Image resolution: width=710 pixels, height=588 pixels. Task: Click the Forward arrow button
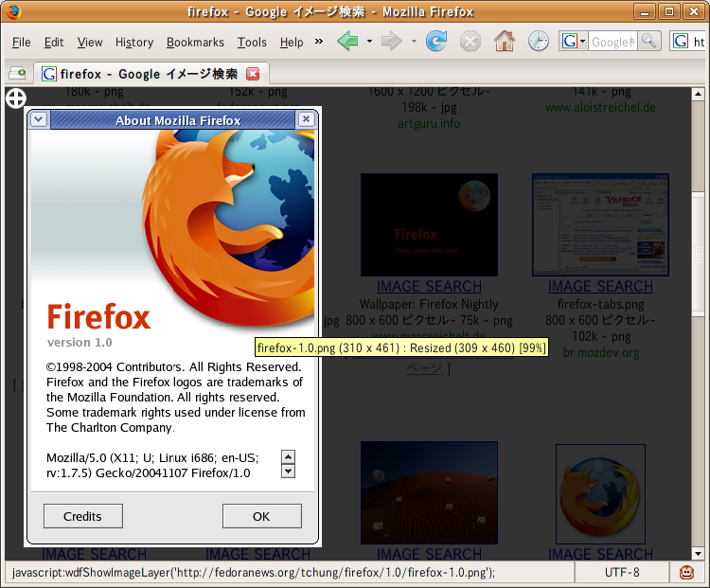(391, 42)
